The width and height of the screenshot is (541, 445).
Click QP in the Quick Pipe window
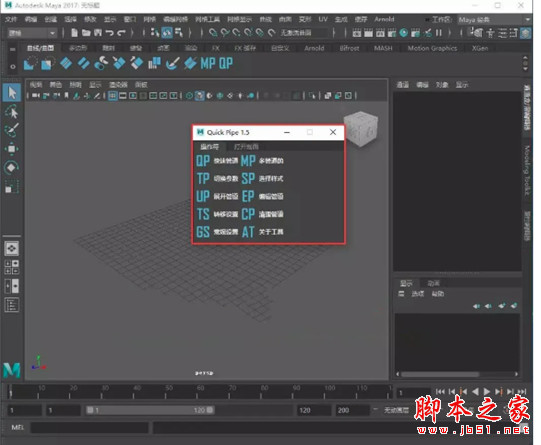(x=203, y=161)
